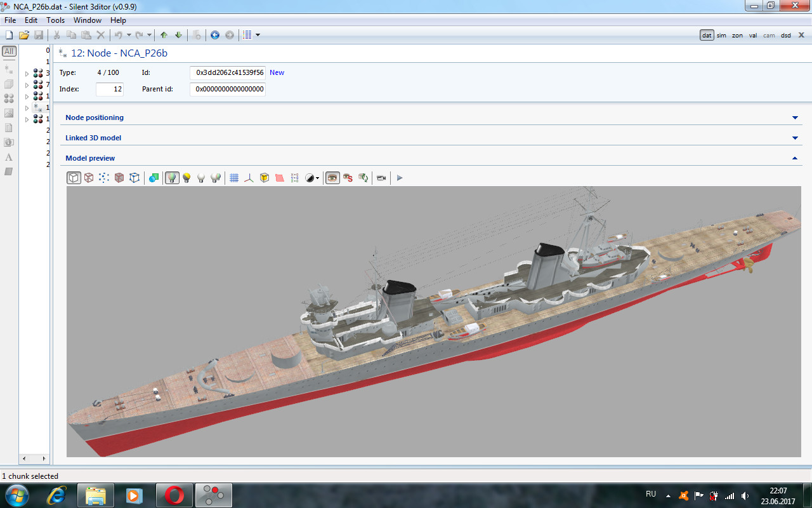Click the open file folder icon

pyautogui.click(x=24, y=35)
